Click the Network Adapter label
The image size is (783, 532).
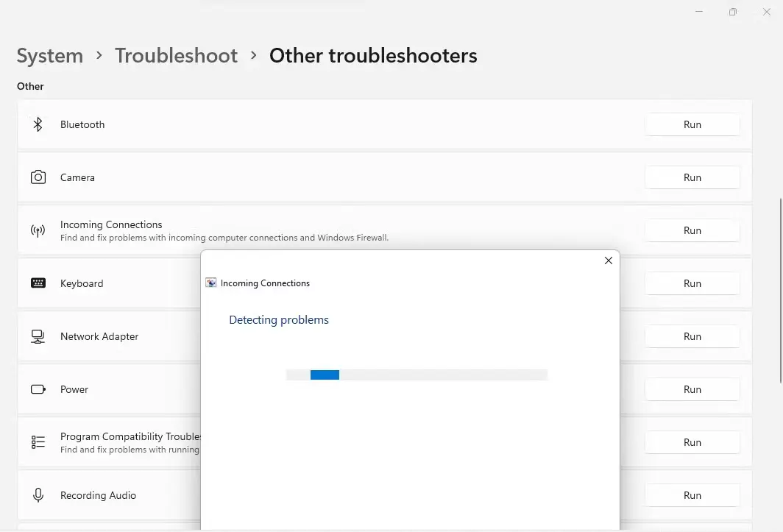99,336
